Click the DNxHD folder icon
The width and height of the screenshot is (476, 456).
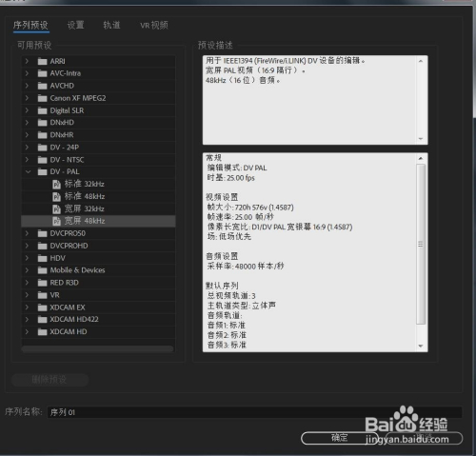coord(42,123)
